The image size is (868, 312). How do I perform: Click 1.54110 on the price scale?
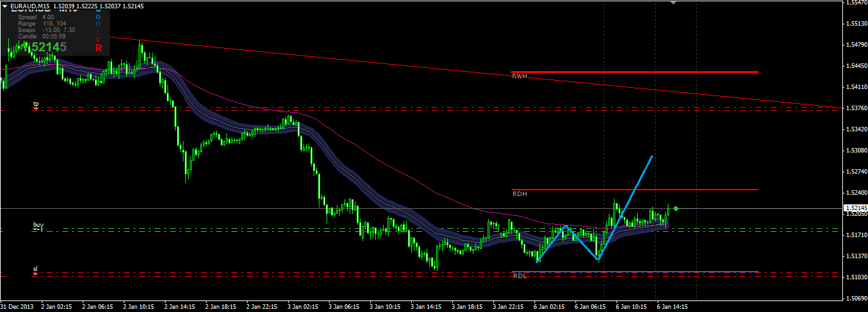tap(857, 87)
